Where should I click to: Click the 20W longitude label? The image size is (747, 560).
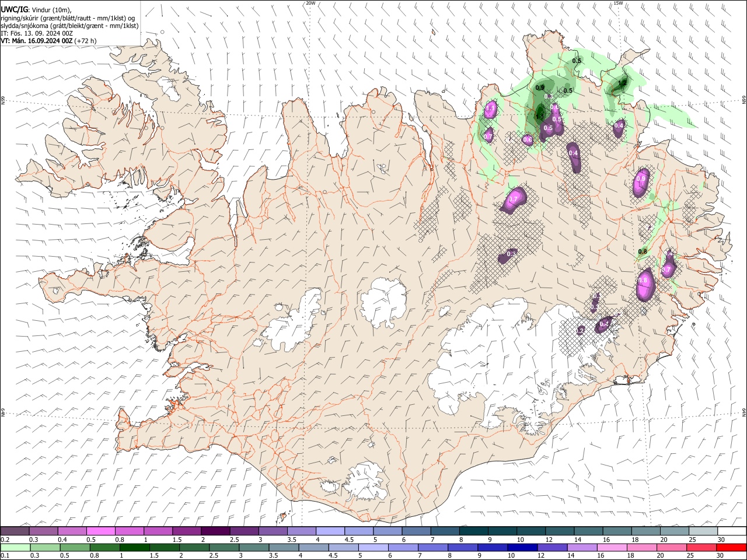pyautogui.click(x=310, y=3)
